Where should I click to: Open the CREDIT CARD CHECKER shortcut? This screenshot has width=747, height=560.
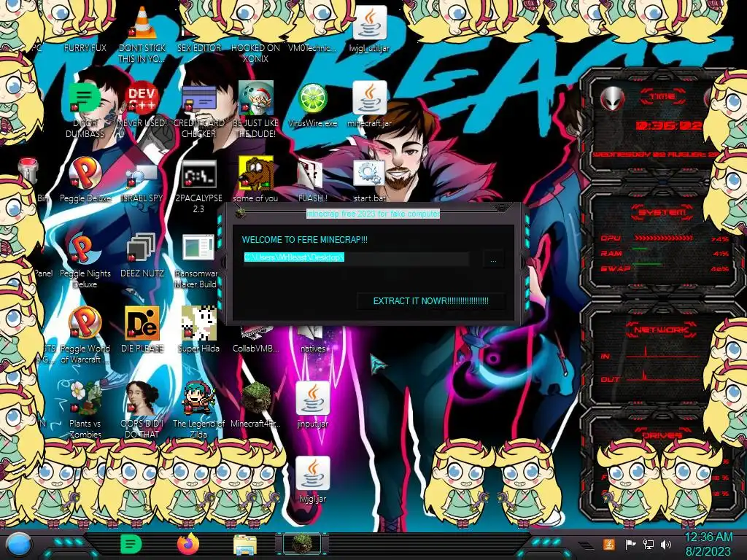point(198,98)
